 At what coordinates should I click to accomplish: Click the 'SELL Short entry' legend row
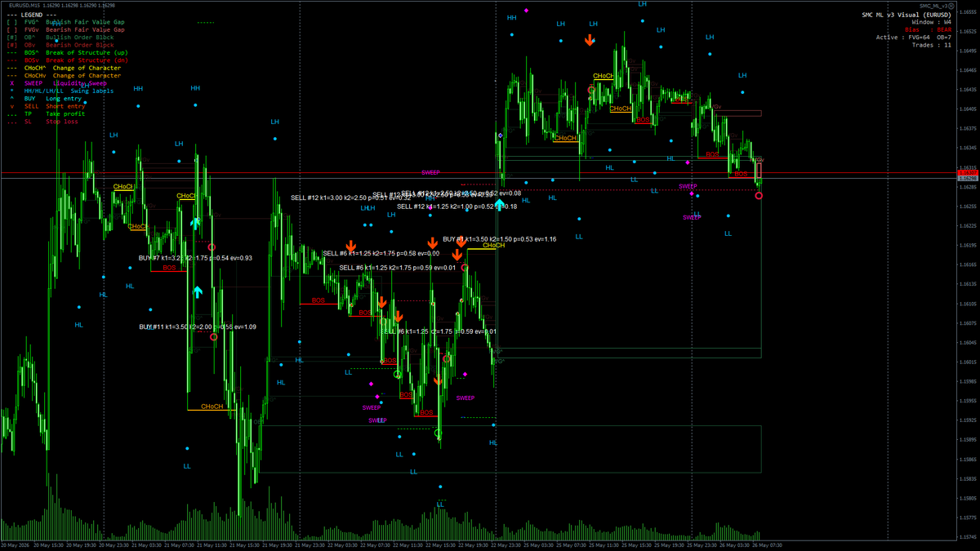[48, 106]
